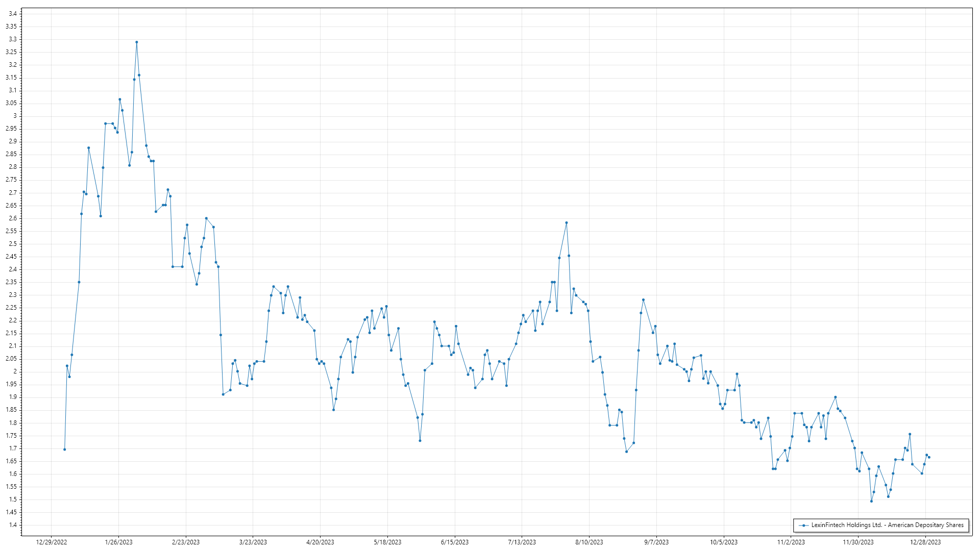980x551 pixels.
Task: Click the lowest data point near 1.5
Action: (871, 501)
